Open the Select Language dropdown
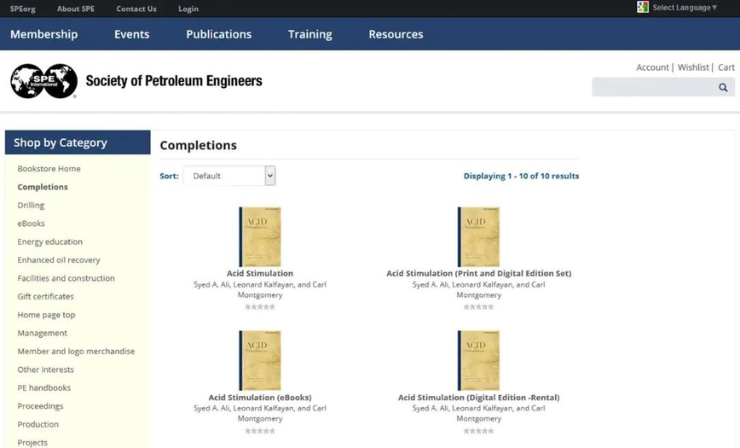This screenshot has width=740, height=448. (684, 8)
